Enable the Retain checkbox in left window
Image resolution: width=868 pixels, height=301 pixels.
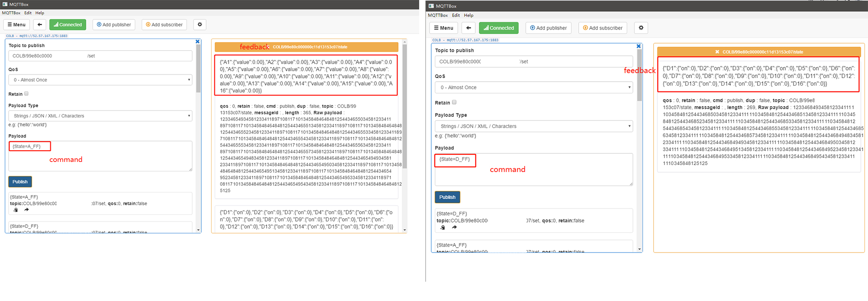click(x=27, y=94)
